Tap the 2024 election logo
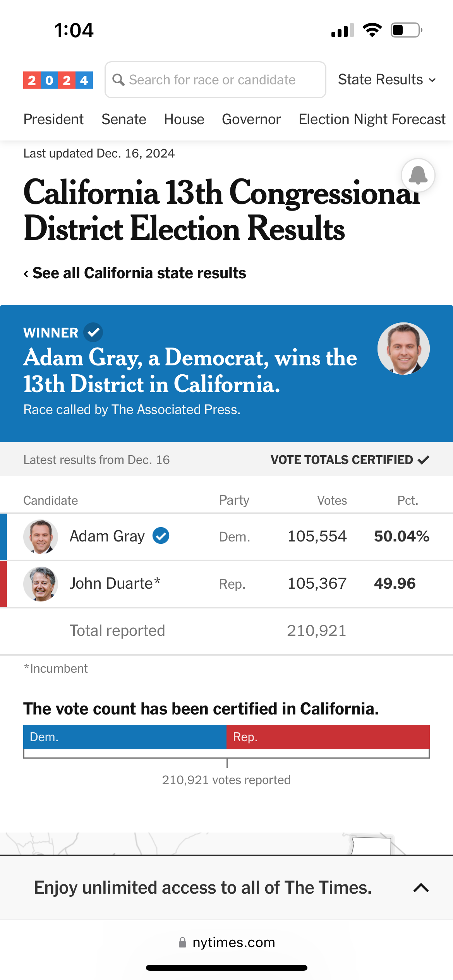Screen dimensions: 453x980 point(58,80)
